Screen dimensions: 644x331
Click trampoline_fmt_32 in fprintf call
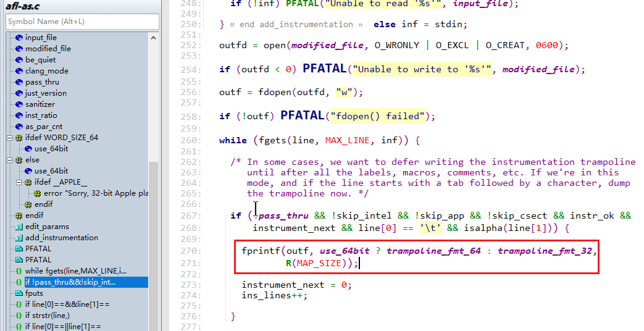coord(545,251)
